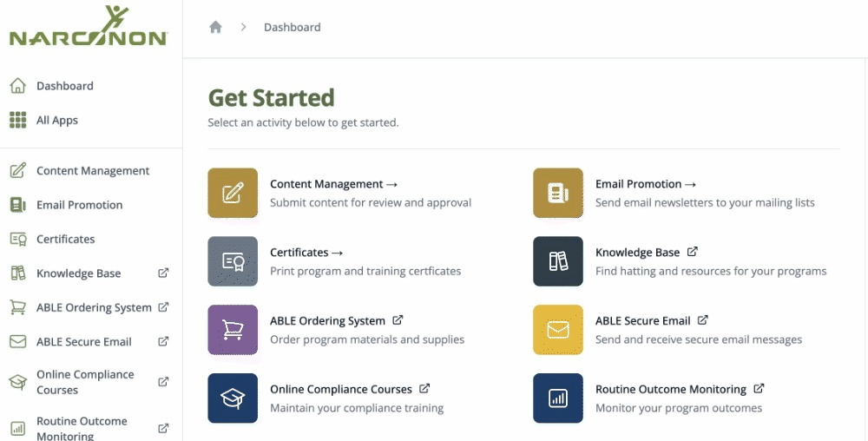Click the external link icon beside sidebar Knowledge Base
868x441 pixels.
pyautogui.click(x=163, y=273)
